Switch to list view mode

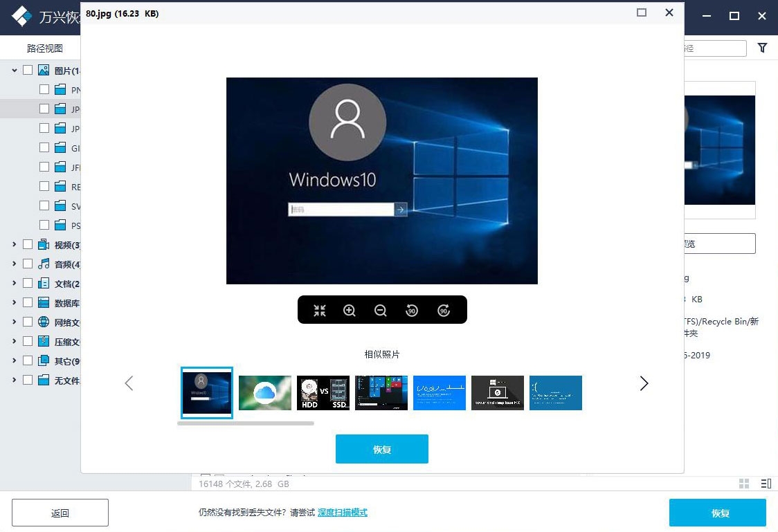pos(766,484)
